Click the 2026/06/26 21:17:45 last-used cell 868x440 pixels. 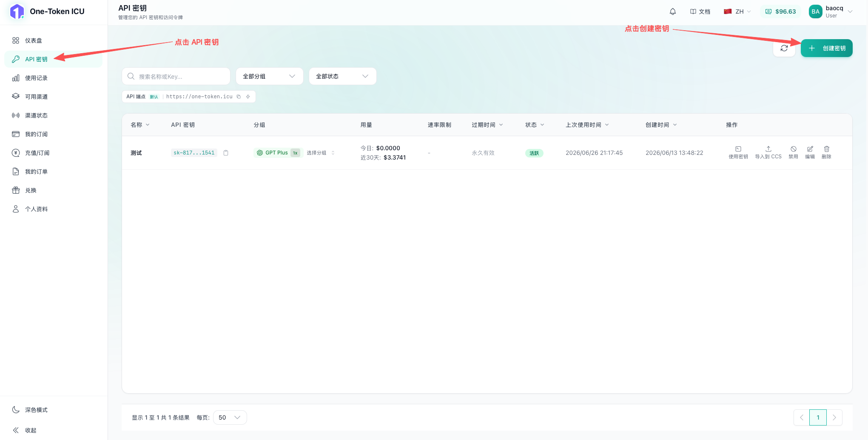tap(594, 153)
